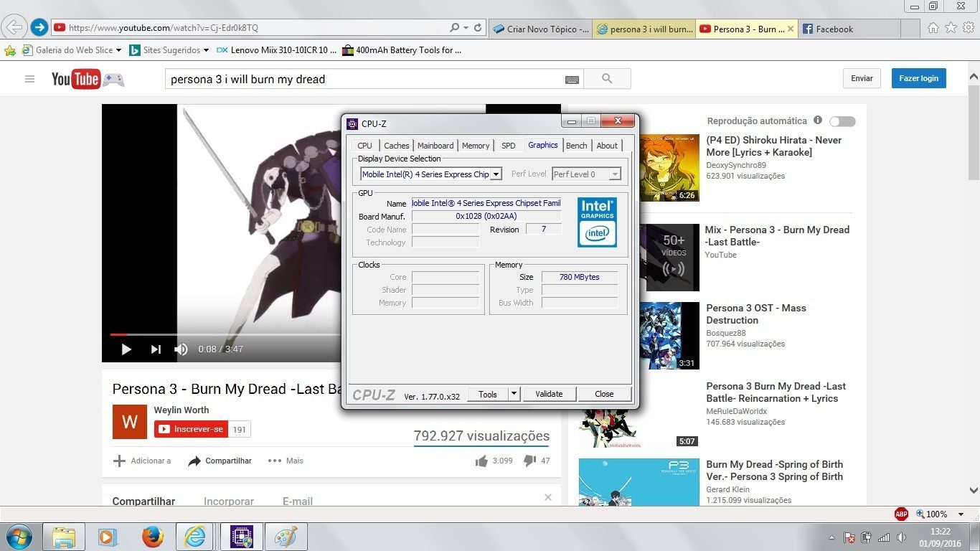Switch to Incorporar share tab
Viewport: 980px width, 551px height.
229,501
